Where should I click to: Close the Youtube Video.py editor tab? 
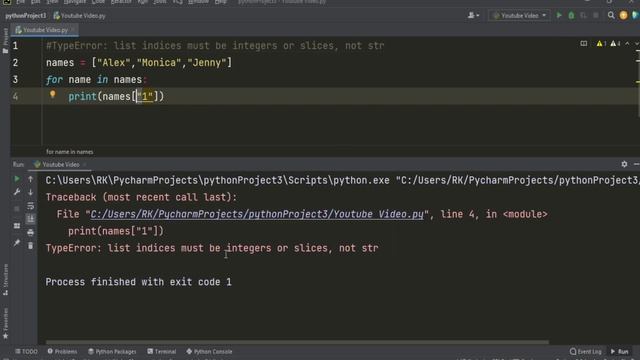pyautogui.click(x=73, y=30)
